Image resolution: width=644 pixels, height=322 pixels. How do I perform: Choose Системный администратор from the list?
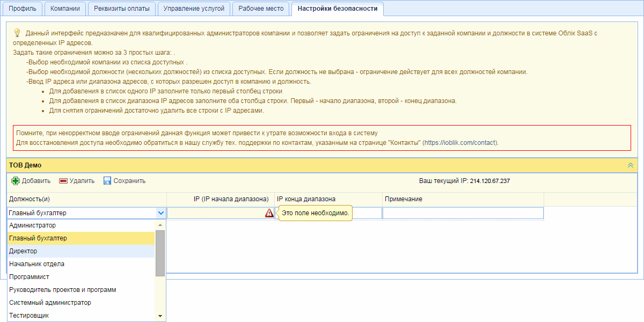pyautogui.click(x=81, y=303)
